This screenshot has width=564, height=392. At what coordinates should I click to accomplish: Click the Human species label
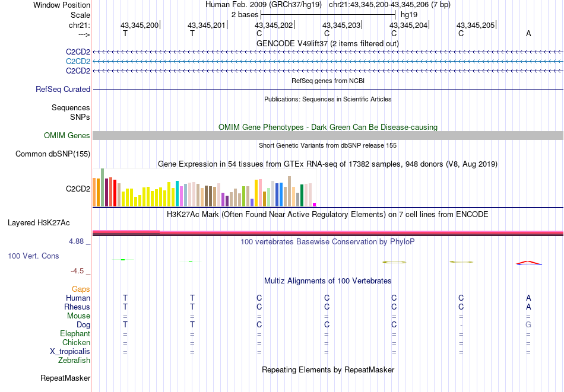pos(78,298)
